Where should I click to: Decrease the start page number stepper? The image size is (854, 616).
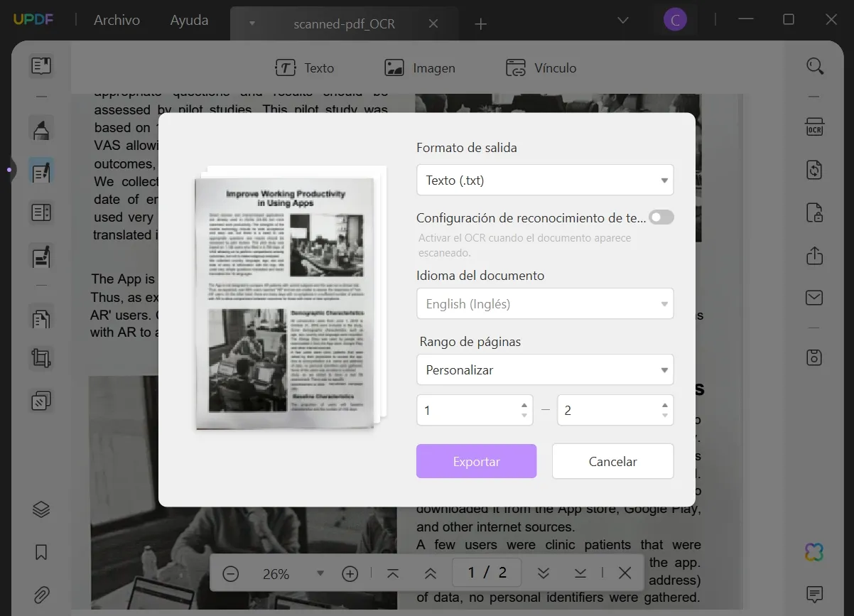click(x=524, y=416)
